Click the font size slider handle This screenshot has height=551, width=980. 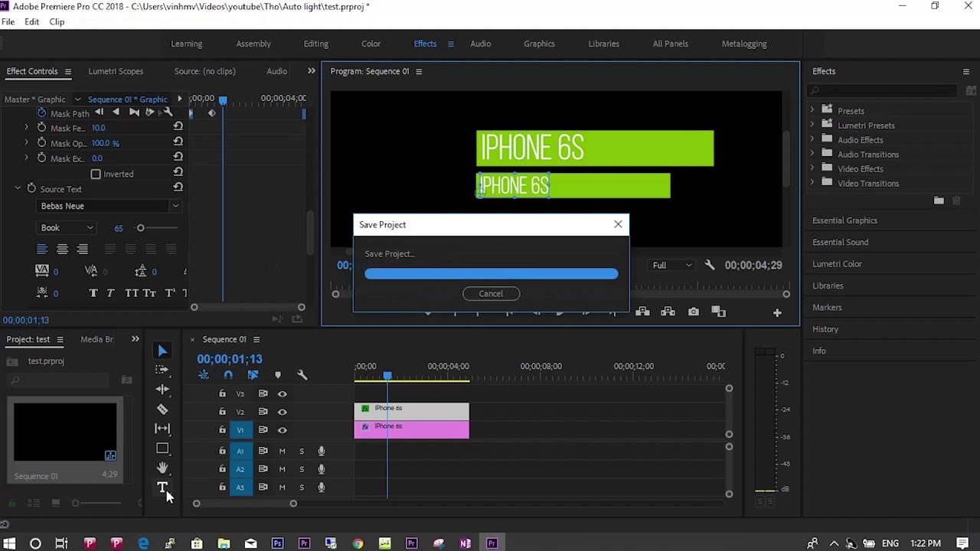(x=140, y=228)
